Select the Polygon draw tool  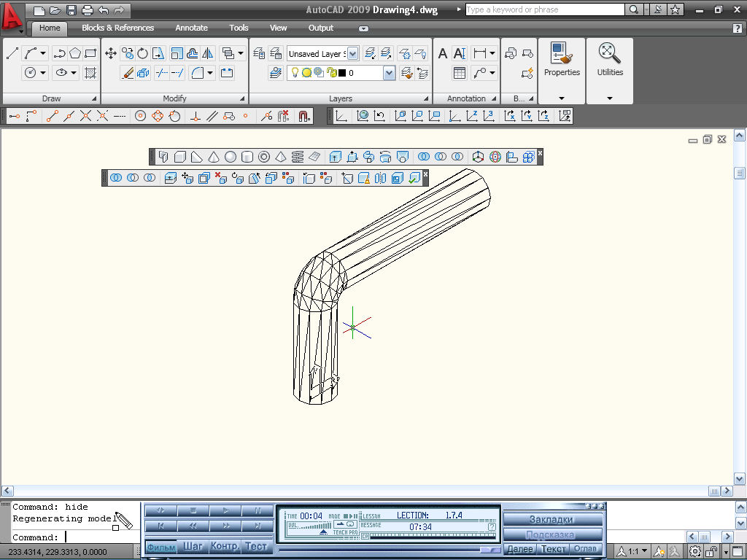(75, 52)
